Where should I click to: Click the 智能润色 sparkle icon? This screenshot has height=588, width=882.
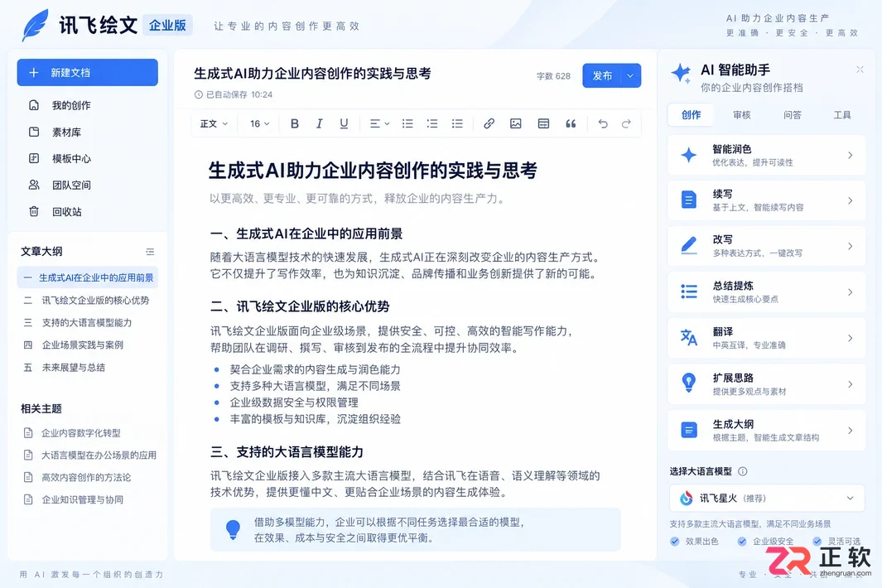point(688,155)
